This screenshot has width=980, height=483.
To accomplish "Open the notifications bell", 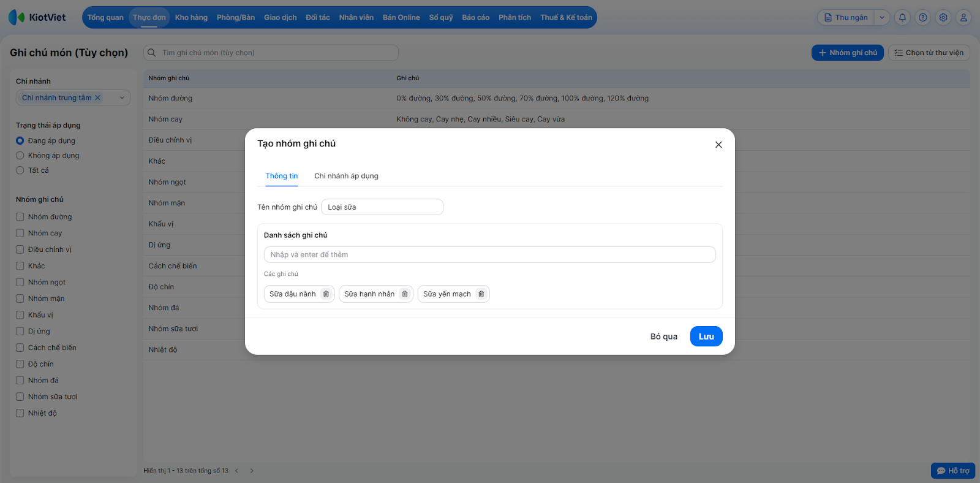I will pos(902,18).
